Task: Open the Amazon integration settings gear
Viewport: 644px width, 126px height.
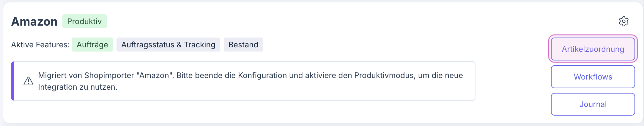Action: point(623,21)
